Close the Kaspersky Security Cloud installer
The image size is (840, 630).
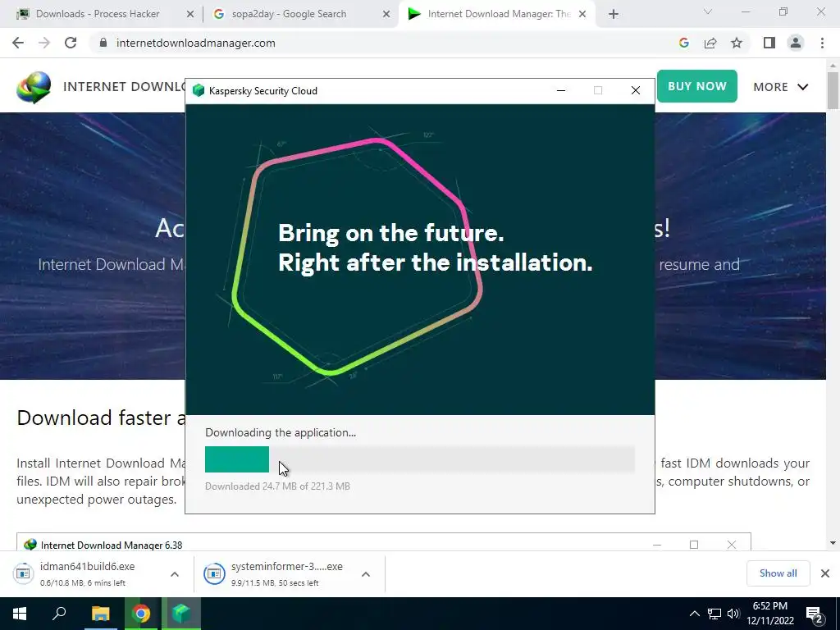pos(636,90)
